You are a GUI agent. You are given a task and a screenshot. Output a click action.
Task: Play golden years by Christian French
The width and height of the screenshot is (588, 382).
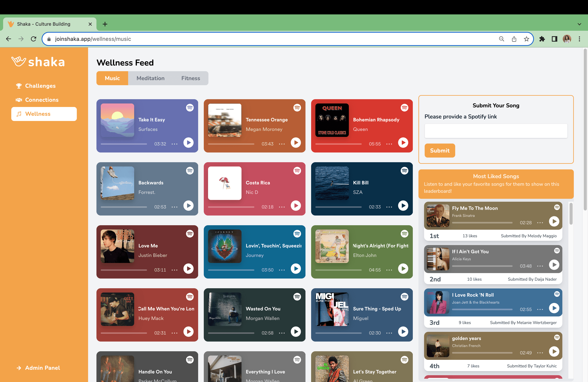click(554, 351)
